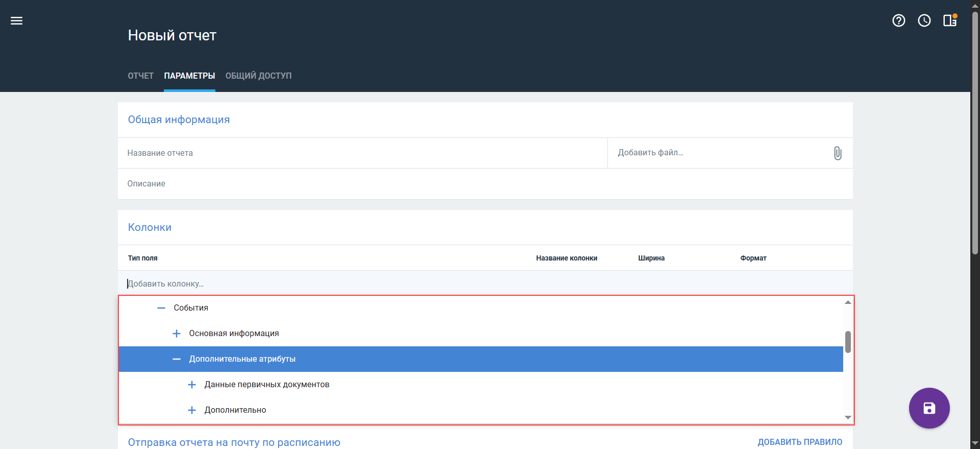Open the hamburger navigation menu
The height and width of the screenshot is (449, 980).
coord(16,21)
